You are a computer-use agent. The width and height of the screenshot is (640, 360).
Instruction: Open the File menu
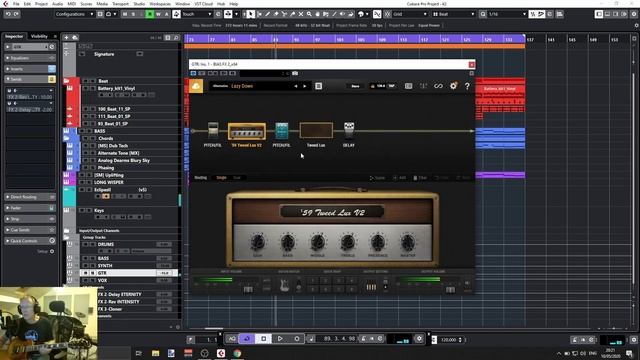coord(16,4)
